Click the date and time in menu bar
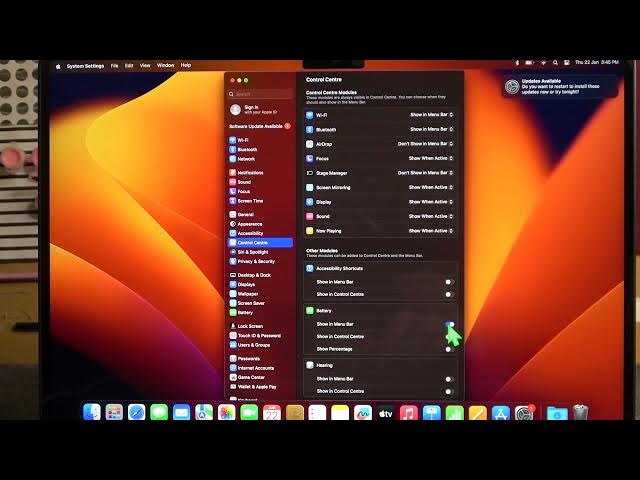Viewport: 640px width, 480px height. tap(597, 62)
